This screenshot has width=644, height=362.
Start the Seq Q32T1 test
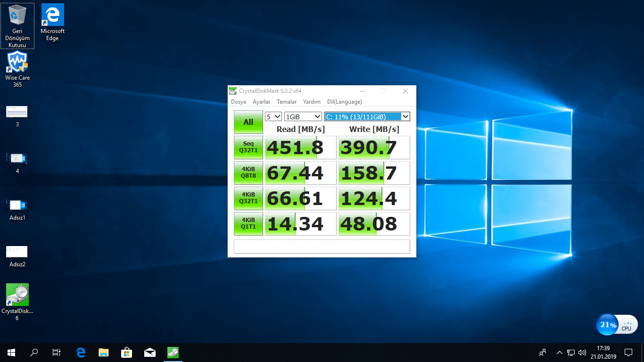[248, 148]
